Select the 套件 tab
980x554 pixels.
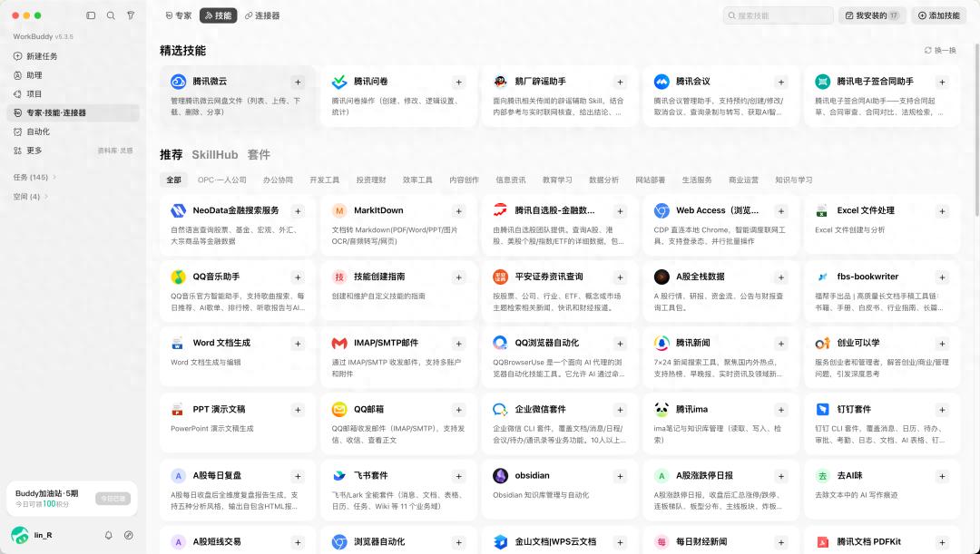[x=259, y=154]
